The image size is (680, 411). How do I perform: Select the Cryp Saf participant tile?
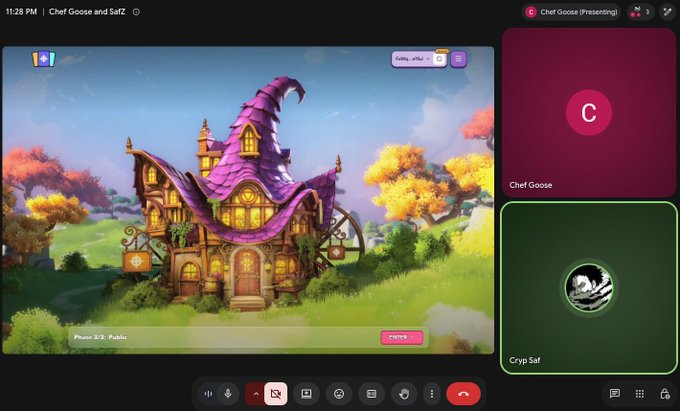coord(589,288)
